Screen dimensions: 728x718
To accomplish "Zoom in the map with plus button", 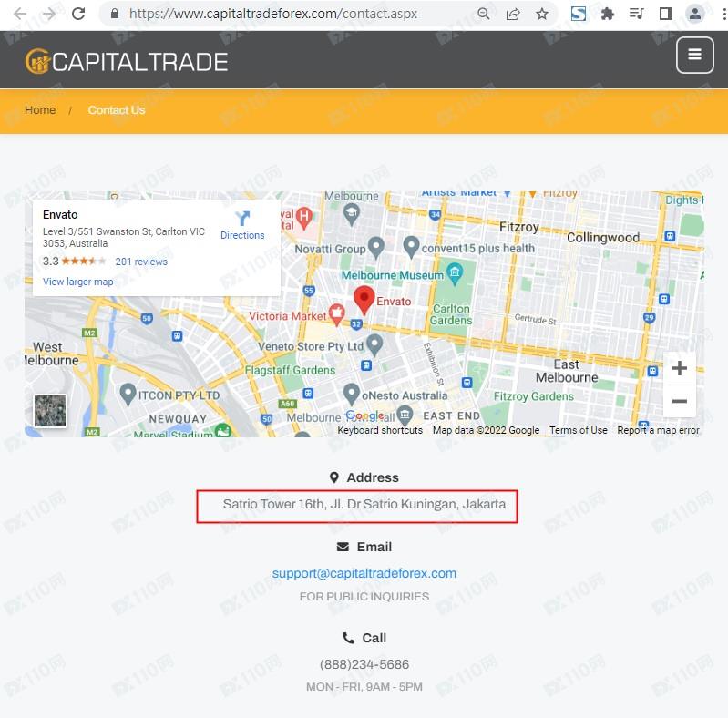I will click(x=679, y=368).
